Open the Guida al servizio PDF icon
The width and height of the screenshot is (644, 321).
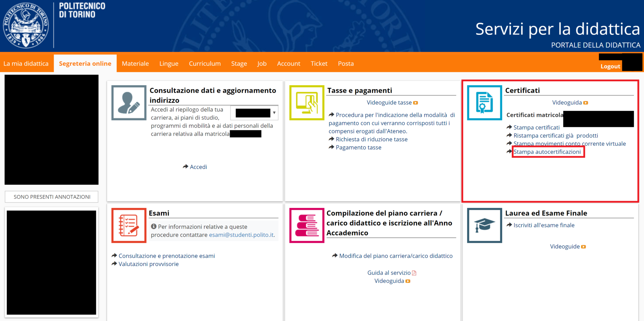414,273
